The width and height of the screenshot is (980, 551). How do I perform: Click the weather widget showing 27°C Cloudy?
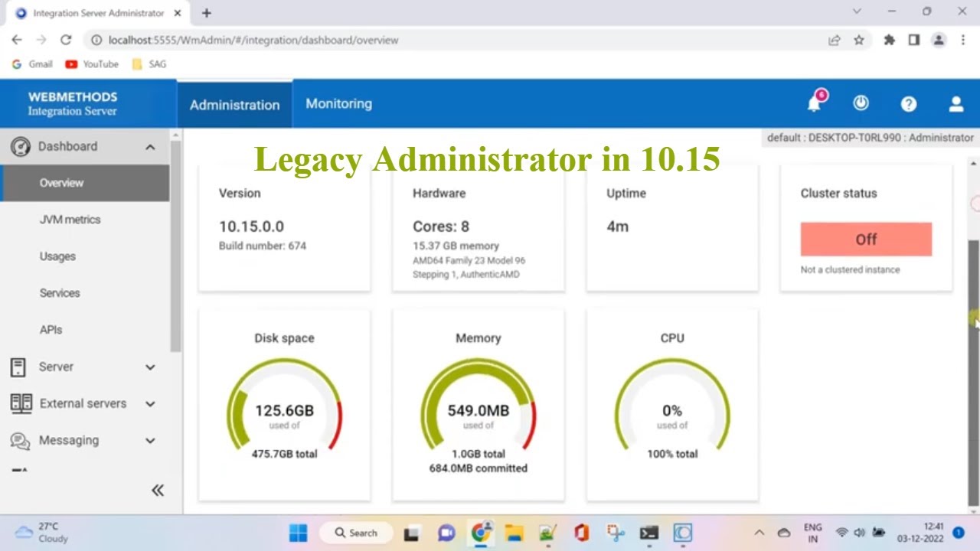42,533
